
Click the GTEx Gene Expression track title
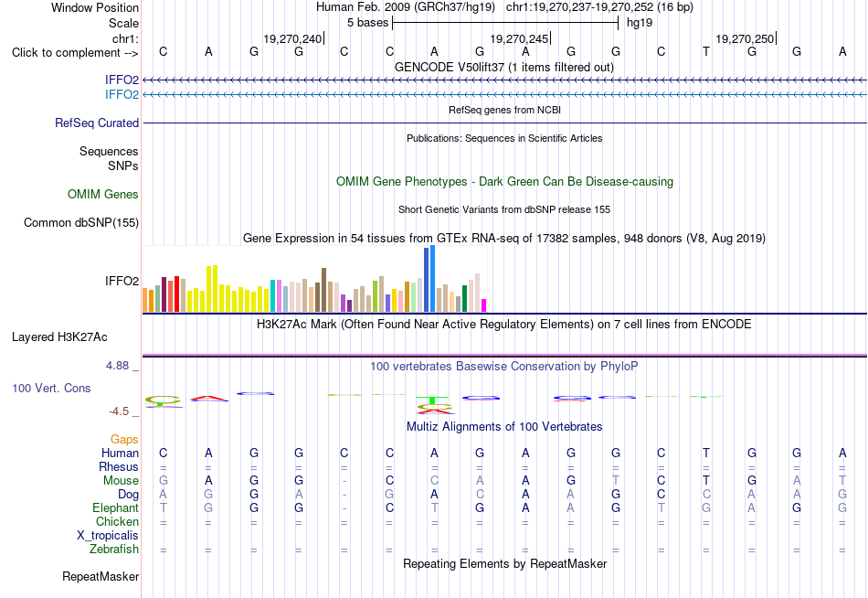[x=504, y=239]
